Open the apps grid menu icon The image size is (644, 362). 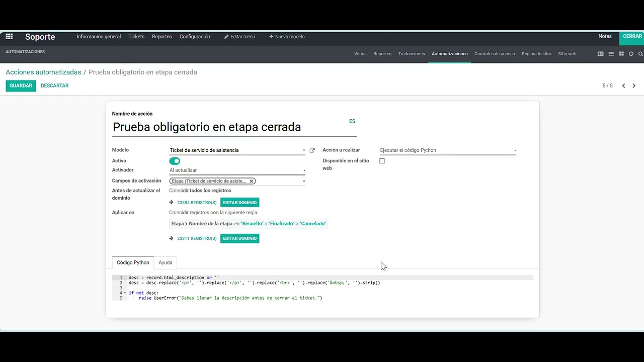coord(9,37)
